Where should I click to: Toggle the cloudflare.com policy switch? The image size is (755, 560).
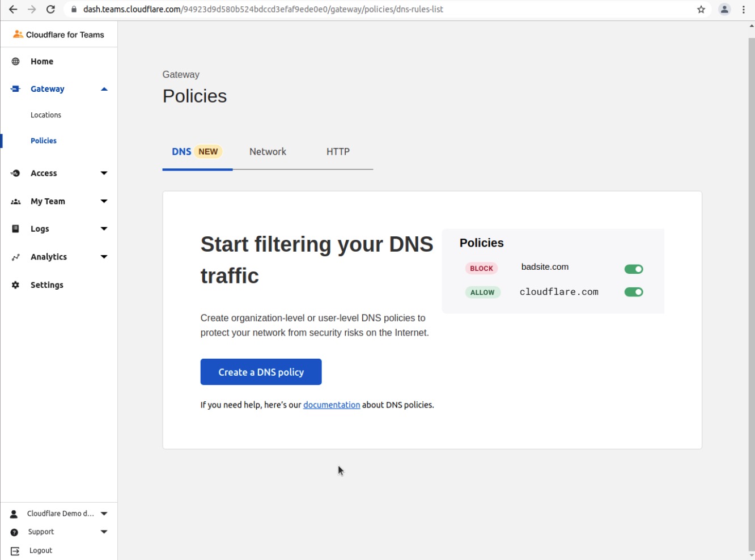(634, 292)
